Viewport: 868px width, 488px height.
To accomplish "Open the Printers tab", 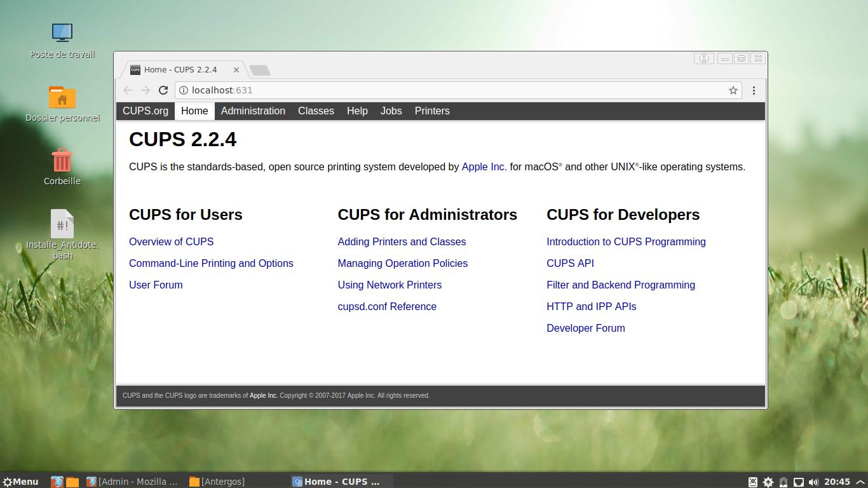I will click(432, 111).
